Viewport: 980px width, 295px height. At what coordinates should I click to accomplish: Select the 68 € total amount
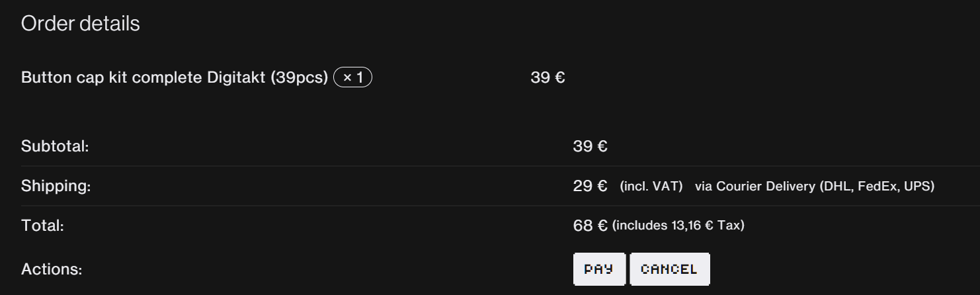tap(590, 226)
